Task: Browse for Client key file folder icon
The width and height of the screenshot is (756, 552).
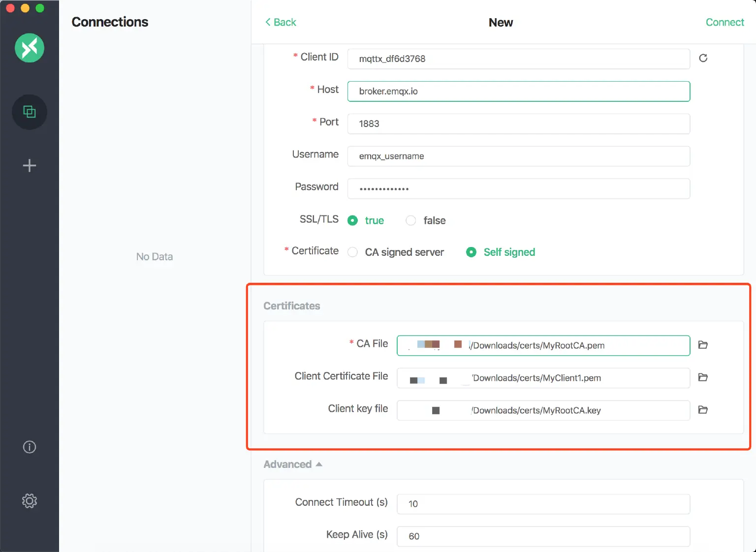Action: coord(703,410)
